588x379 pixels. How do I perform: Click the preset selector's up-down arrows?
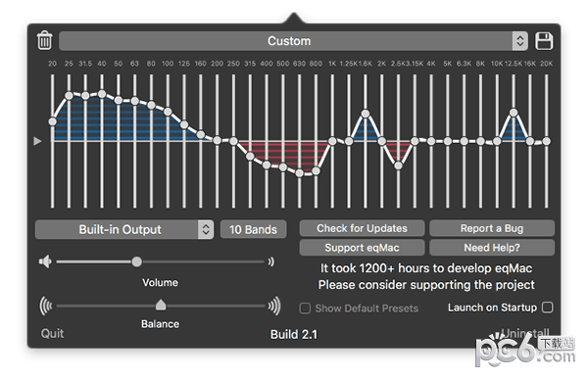tap(520, 41)
